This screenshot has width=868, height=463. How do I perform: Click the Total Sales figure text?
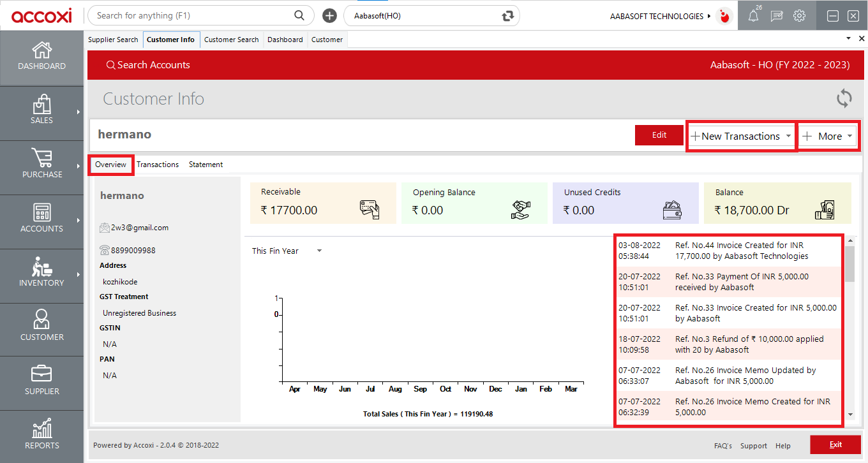[x=428, y=414]
